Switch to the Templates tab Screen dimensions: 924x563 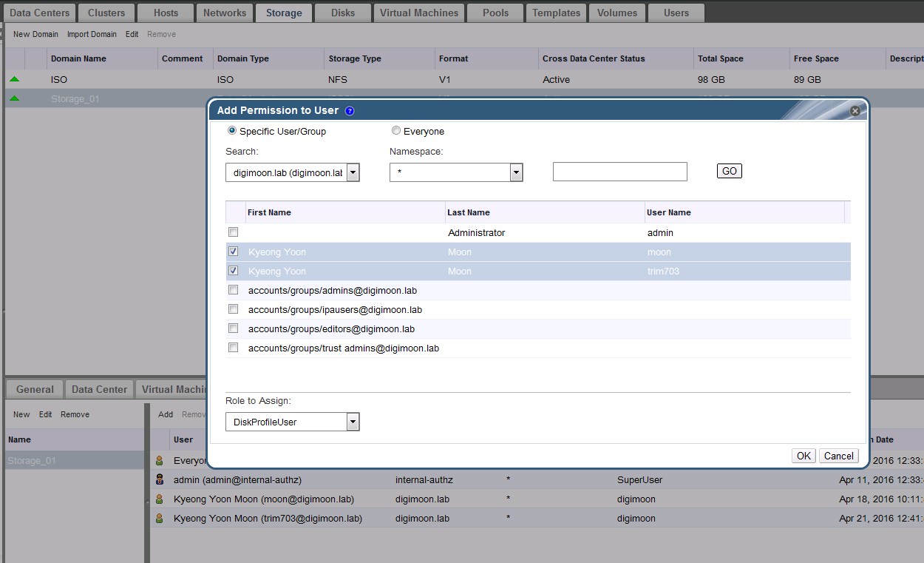click(x=557, y=13)
